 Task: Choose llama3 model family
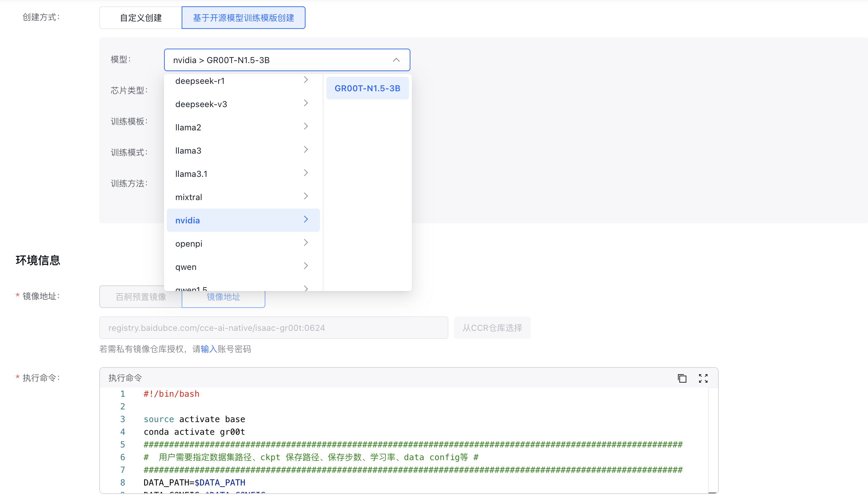click(x=243, y=150)
